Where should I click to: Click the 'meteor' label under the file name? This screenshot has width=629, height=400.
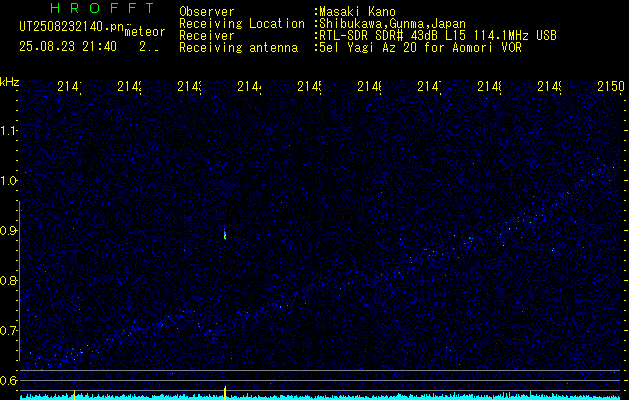click(x=145, y=32)
